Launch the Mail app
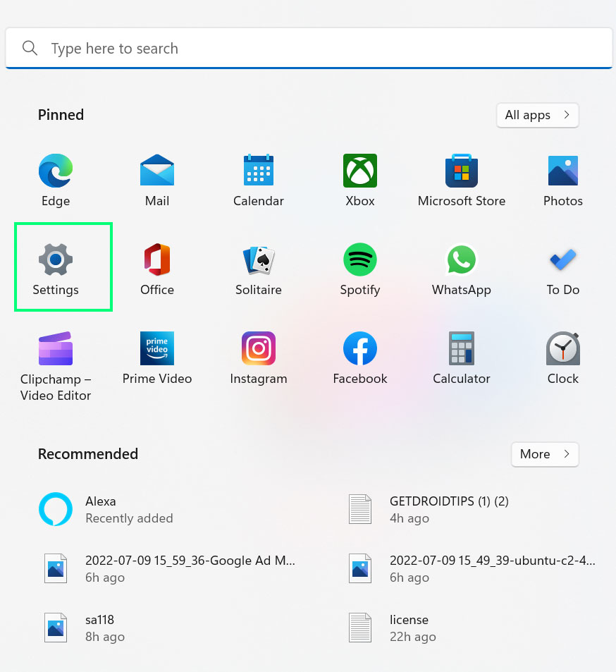The width and height of the screenshot is (616, 672). (157, 180)
